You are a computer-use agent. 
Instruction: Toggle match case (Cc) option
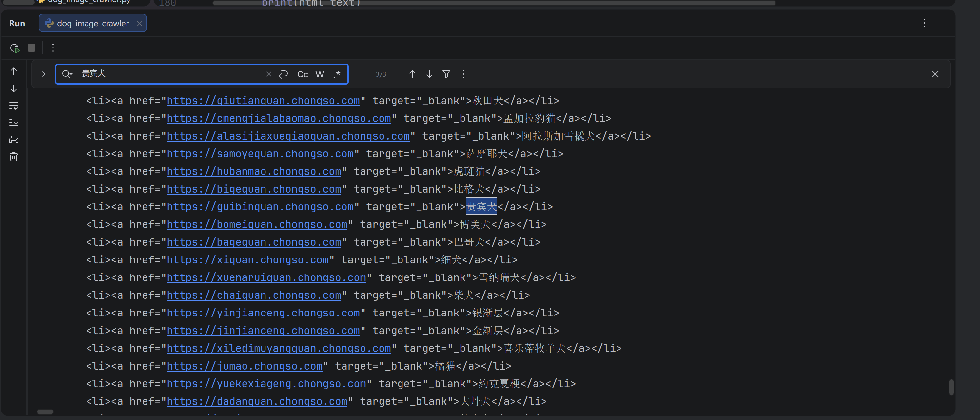coord(303,74)
